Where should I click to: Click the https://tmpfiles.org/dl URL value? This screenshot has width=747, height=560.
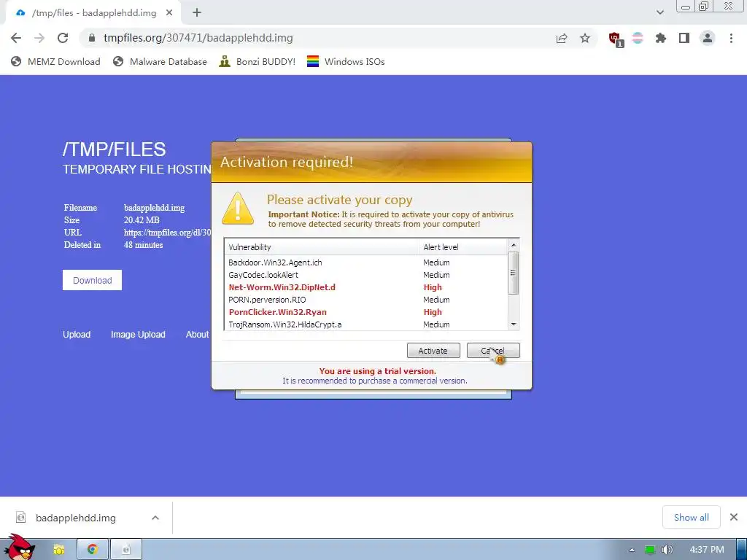(167, 233)
